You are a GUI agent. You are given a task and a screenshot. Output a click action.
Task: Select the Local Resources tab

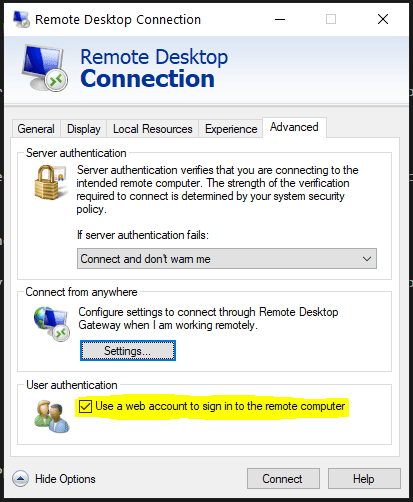click(153, 129)
